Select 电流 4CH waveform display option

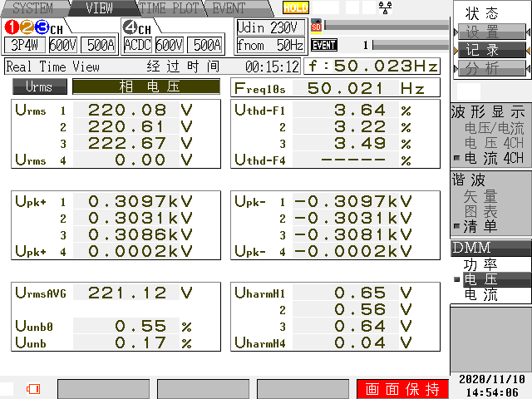(494, 158)
